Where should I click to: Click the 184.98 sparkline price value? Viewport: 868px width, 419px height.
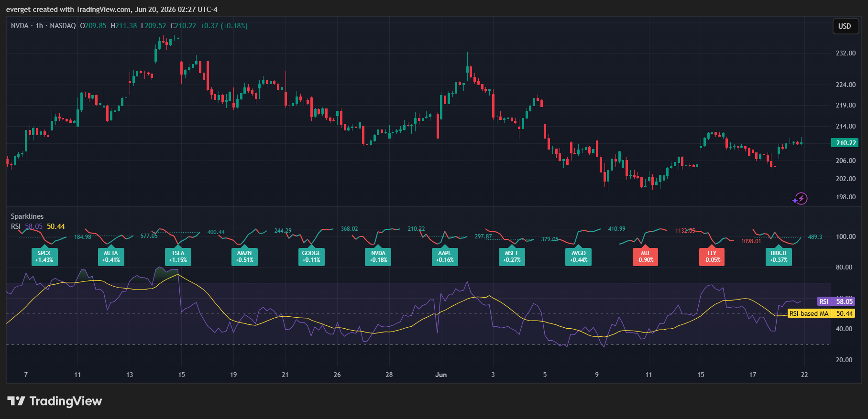(x=83, y=237)
